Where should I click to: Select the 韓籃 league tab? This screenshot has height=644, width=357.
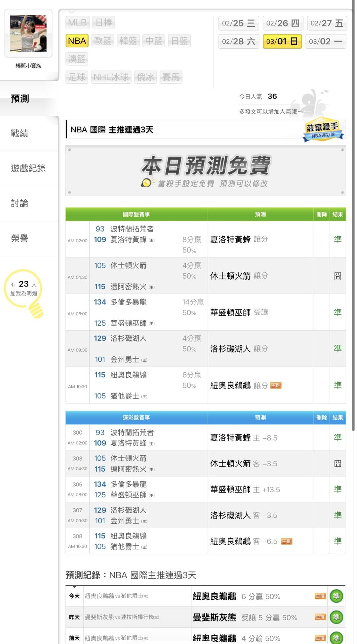tap(128, 41)
